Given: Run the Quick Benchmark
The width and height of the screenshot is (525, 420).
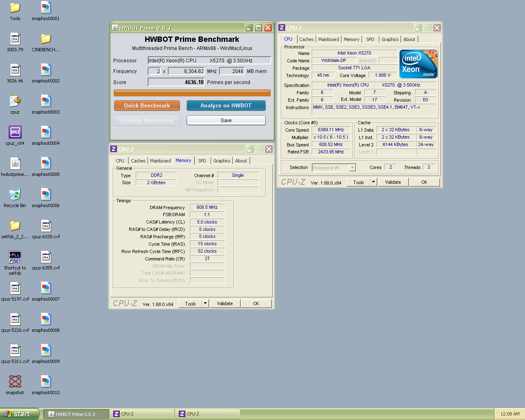Looking at the screenshot, I should tap(147, 106).
